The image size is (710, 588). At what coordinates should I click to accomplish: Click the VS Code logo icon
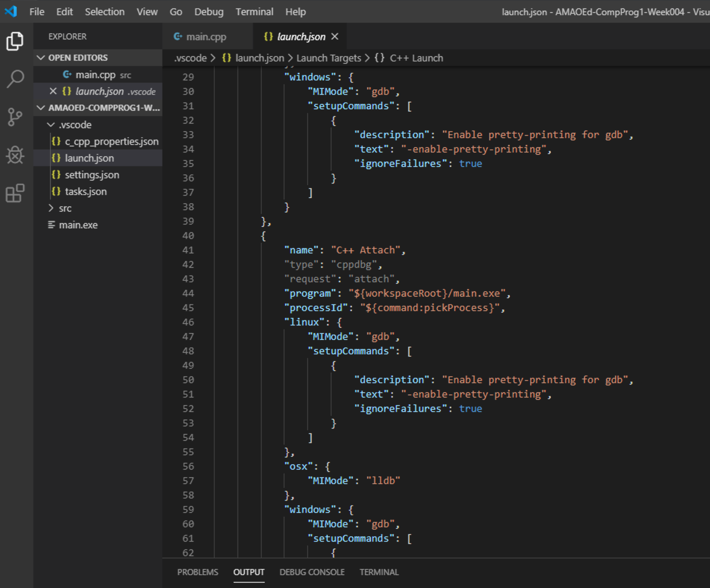click(11, 11)
